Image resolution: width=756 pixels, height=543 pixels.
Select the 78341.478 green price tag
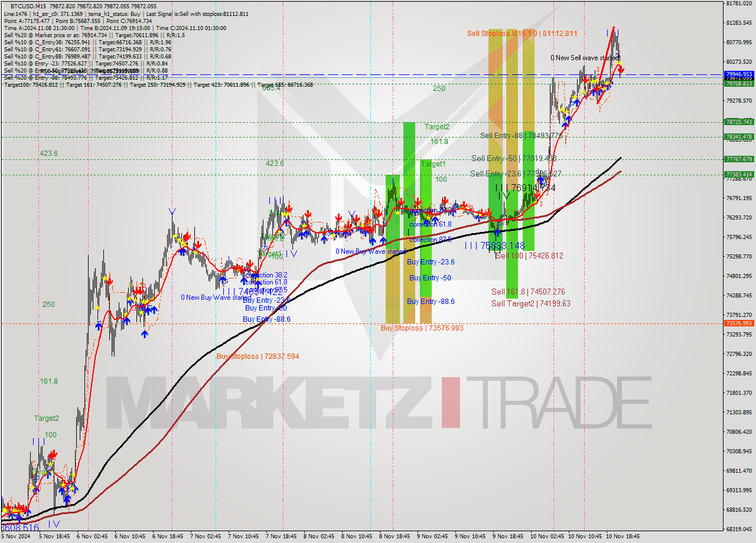point(739,137)
